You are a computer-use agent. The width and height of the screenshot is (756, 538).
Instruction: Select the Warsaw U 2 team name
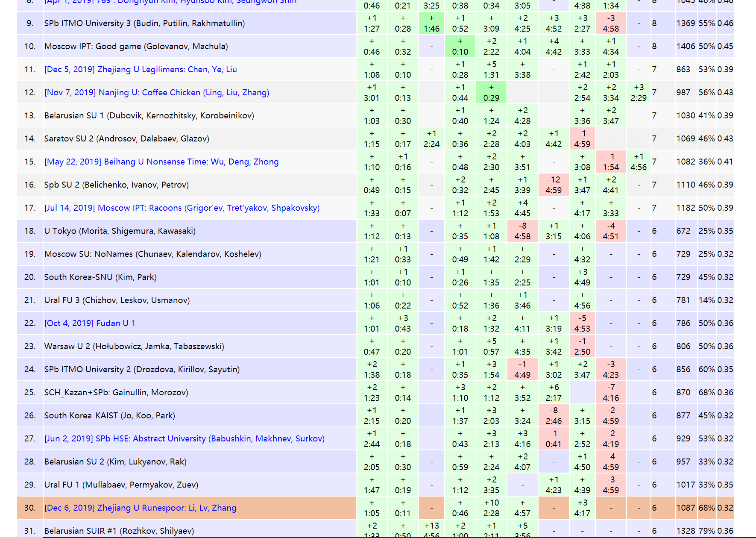click(134, 347)
